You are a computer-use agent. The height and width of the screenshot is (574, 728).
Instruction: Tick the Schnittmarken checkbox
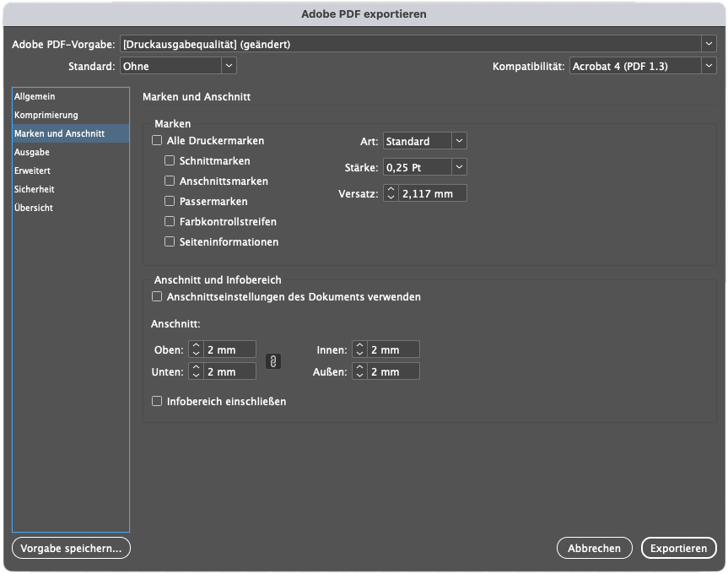tap(170, 160)
